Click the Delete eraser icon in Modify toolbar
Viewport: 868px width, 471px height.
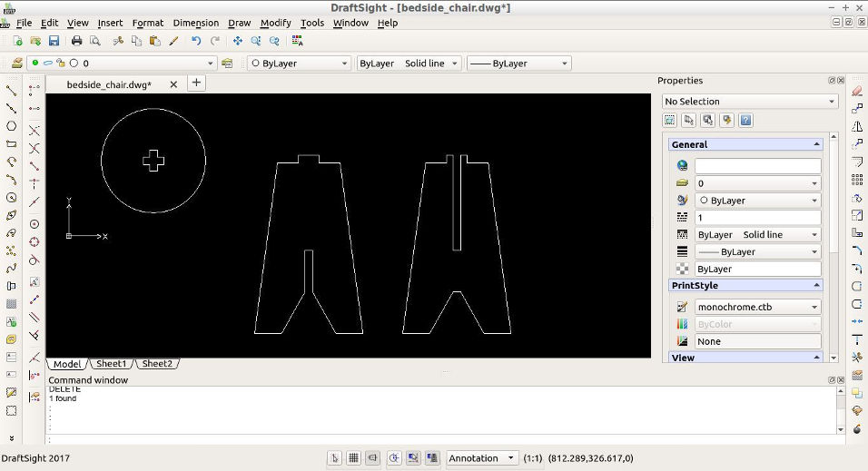pyautogui.click(x=857, y=90)
